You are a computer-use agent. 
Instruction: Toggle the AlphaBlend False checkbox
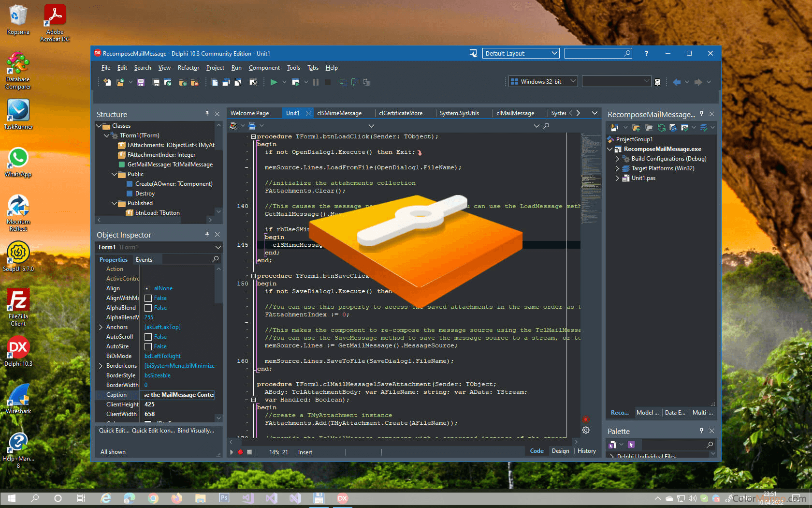[148, 308]
